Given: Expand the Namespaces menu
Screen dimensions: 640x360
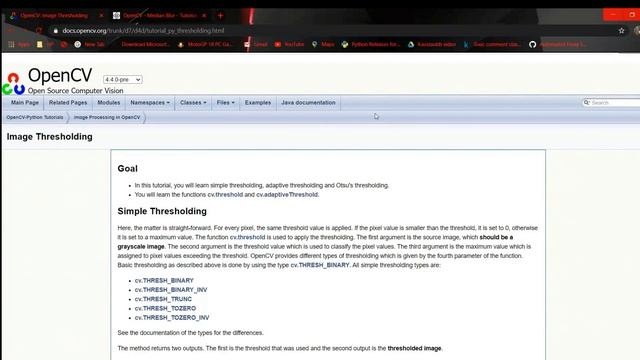Looking at the screenshot, I should 150,102.
